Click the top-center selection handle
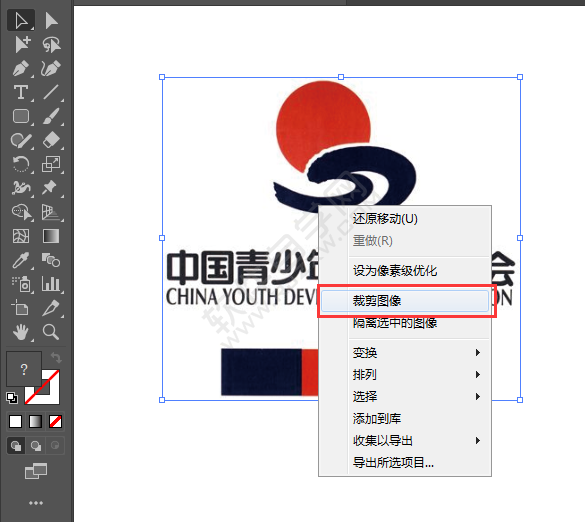Viewport: 585px width, 522px height. coord(341,77)
